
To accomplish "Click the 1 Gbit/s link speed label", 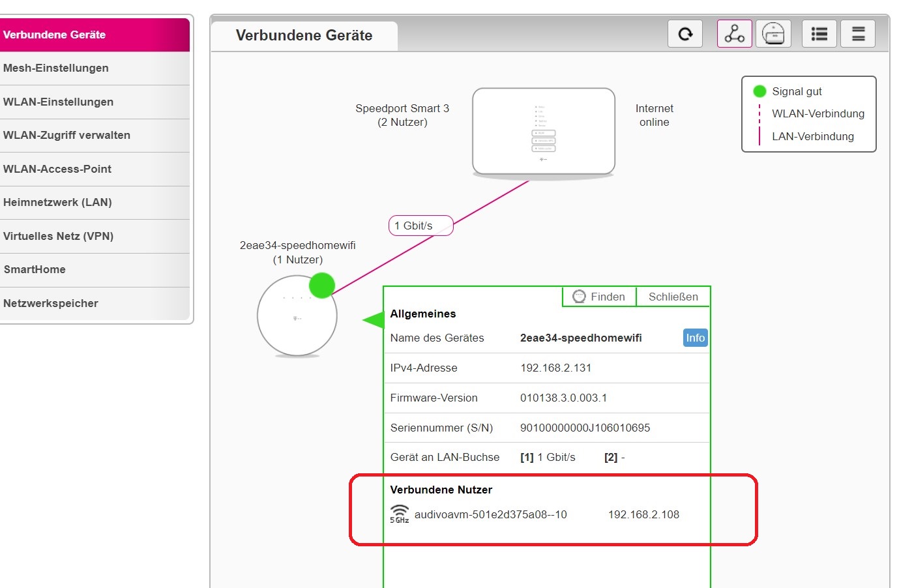I will click(x=420, y=226).
